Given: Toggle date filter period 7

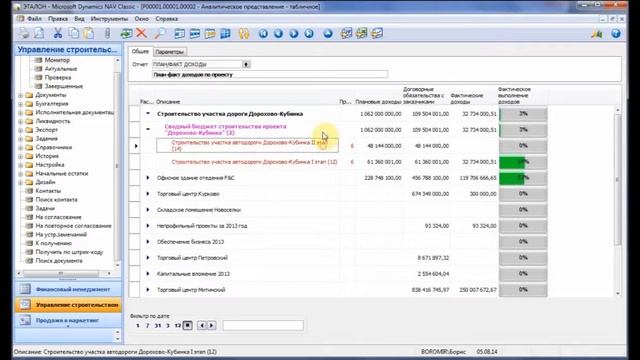Looking at the screenshot, I should (x=147, y=325).
